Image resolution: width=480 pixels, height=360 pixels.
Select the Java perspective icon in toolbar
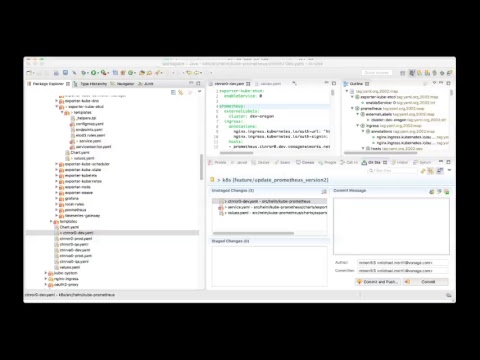pos(412,73)
